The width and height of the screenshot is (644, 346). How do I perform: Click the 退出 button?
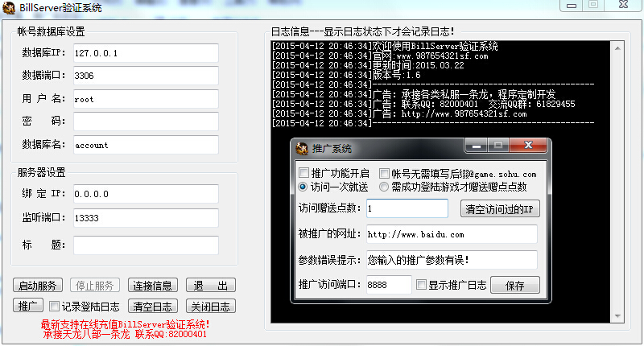(209, 286)
